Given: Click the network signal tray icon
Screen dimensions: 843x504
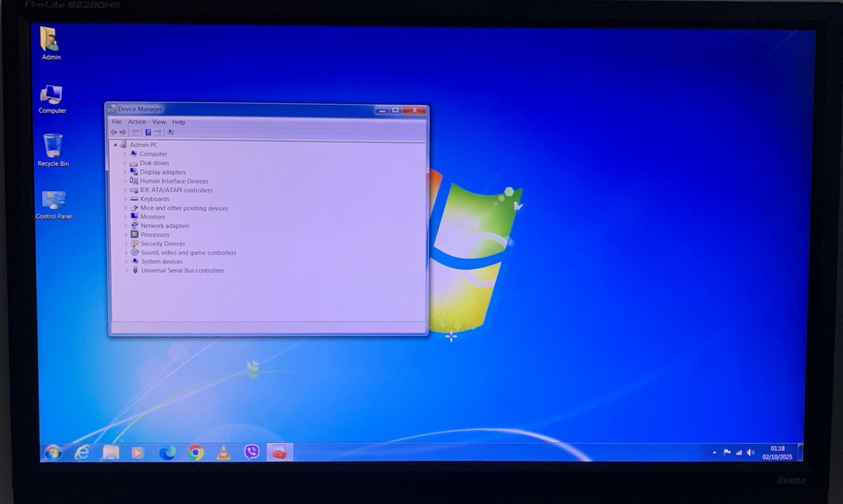Looking at the screenshot, I should [x=739, y=452].
